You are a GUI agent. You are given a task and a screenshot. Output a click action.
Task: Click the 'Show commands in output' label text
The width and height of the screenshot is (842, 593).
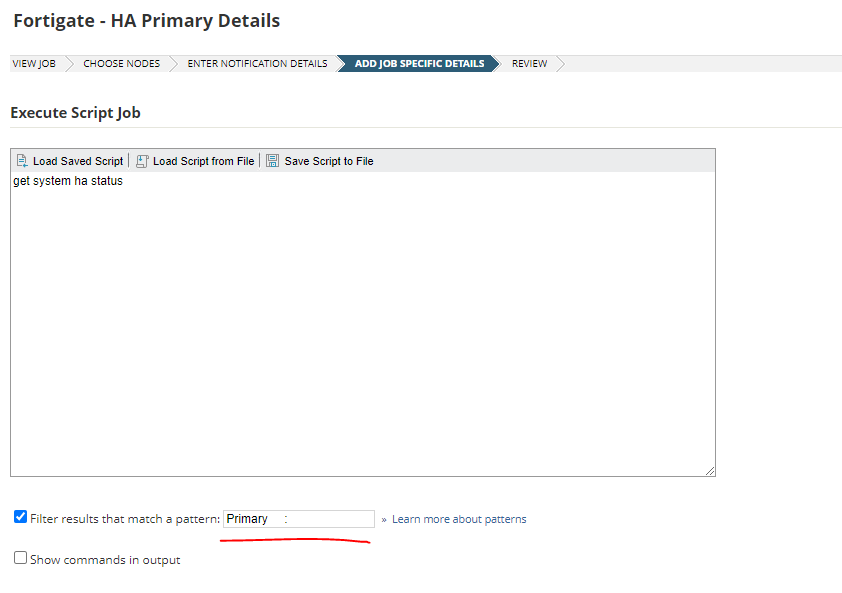tap(105, 560)
